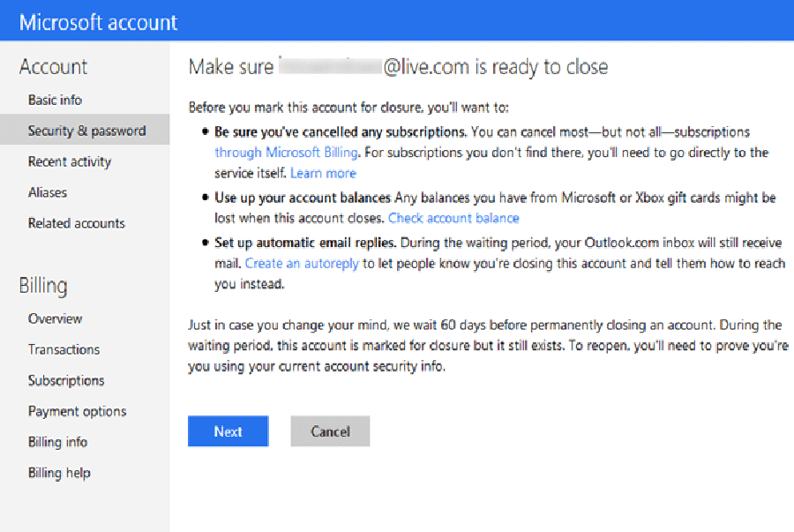This screenshot has height=532, width=794.
Task: Select Security & password sidebar item
Action: point(86,131)
